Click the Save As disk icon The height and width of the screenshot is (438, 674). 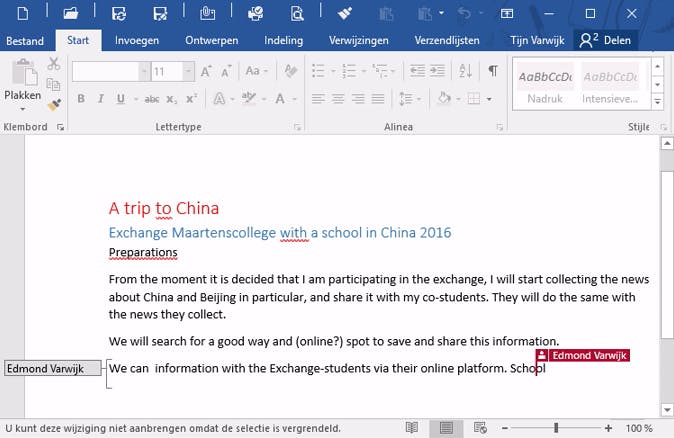pyautogui.click(x=160, y=14)
